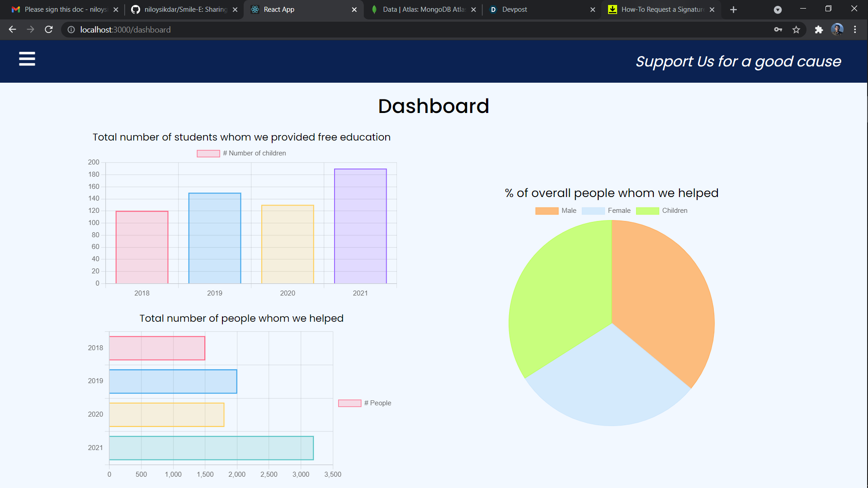Open the tab search dropdown arrow
The height and width of the screenshot is (488, 868).
(778, 9)
